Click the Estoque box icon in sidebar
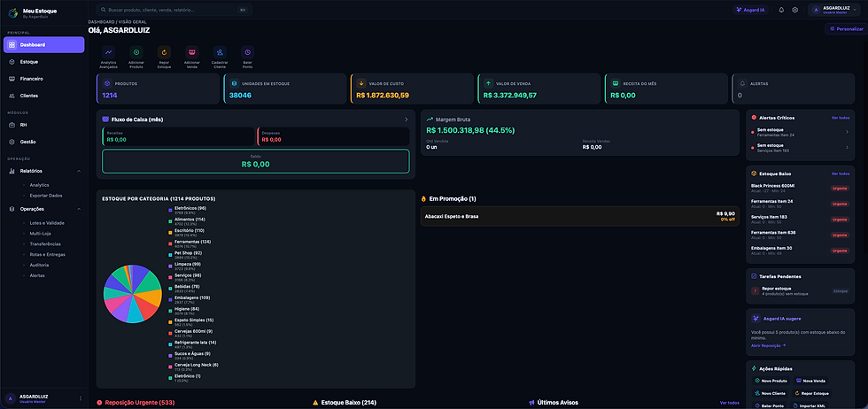 click(12, 61)
